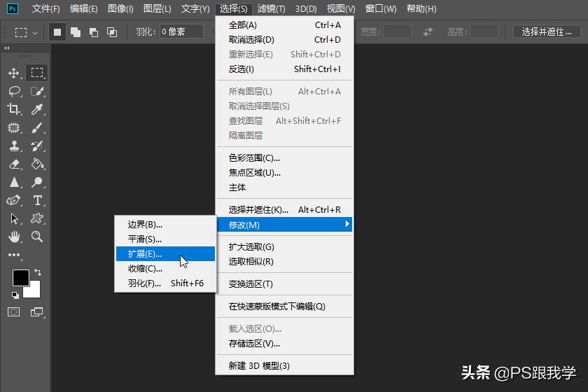Select the Move tool
588x392 pixels.
(x=14, y=73)
